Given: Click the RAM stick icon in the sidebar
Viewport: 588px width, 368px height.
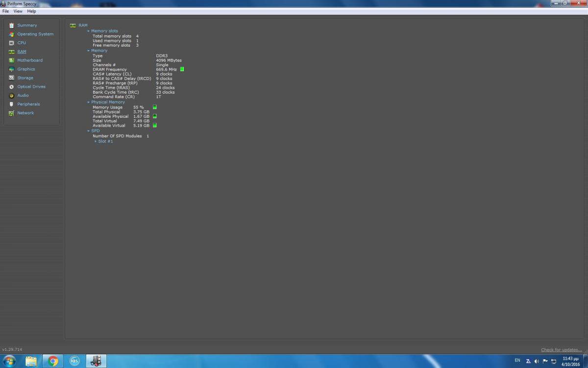Looking at the screenshot, I should [12, 52].
